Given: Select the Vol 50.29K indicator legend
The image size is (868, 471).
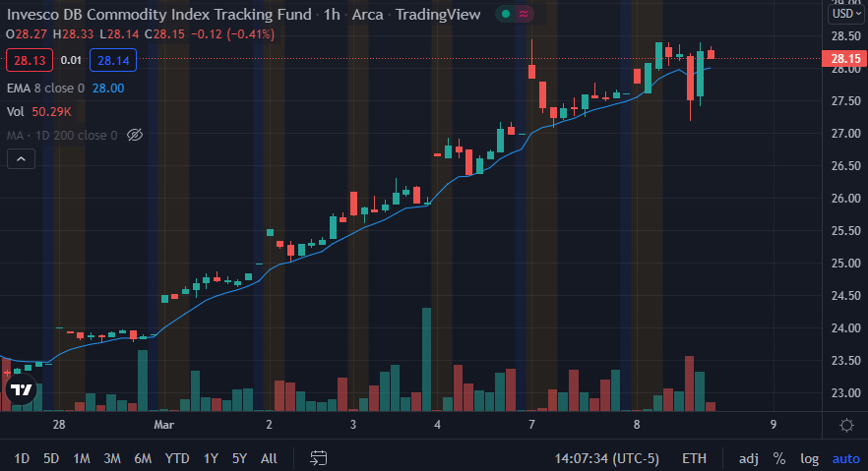Looking at the screenshot, I should (x=38, y=112).
